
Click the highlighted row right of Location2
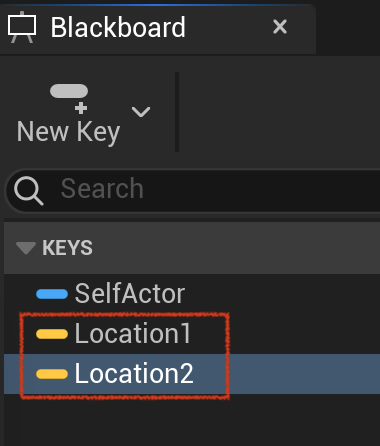304,374
